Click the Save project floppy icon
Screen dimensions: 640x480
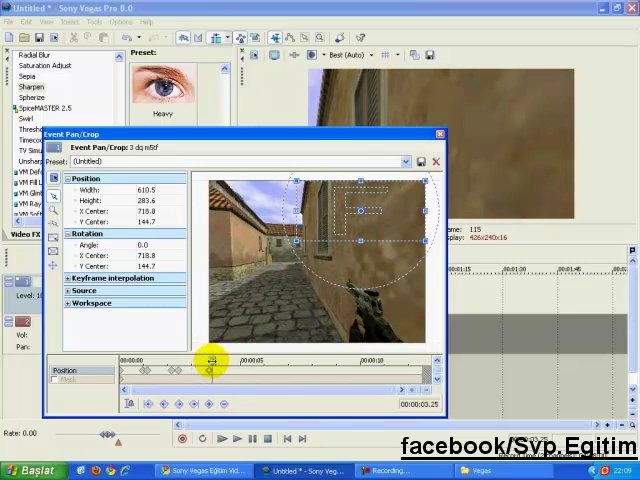(39, 38)
